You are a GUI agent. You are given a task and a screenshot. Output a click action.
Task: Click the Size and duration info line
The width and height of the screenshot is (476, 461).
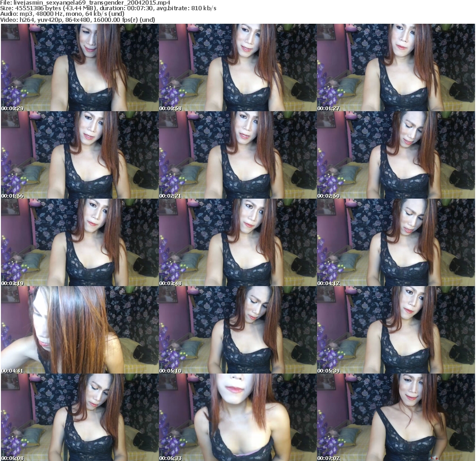coord(108,8)
